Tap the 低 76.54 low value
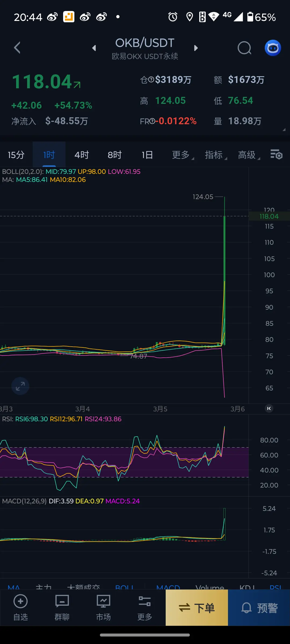The height and width of the screenshot is (644, 290). [x=240, y=101]
